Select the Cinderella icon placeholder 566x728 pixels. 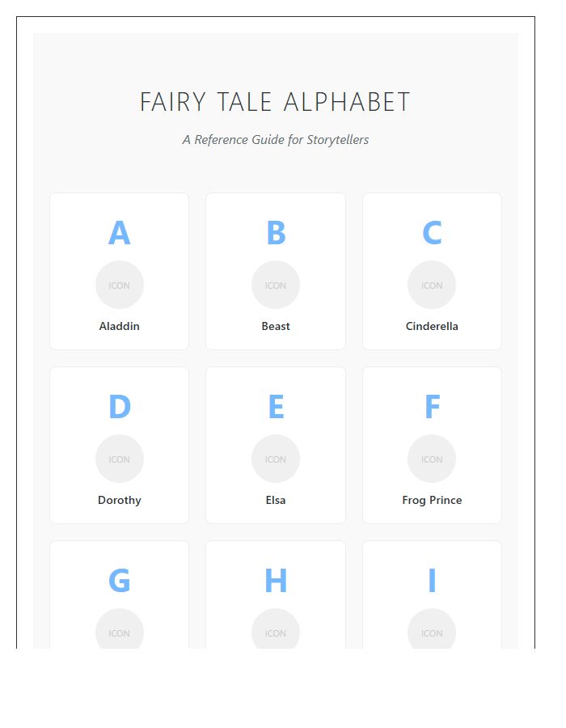pos(432,285)
